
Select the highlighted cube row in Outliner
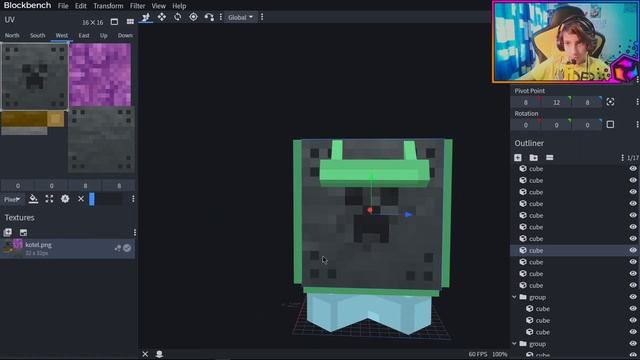pos(575,250)
